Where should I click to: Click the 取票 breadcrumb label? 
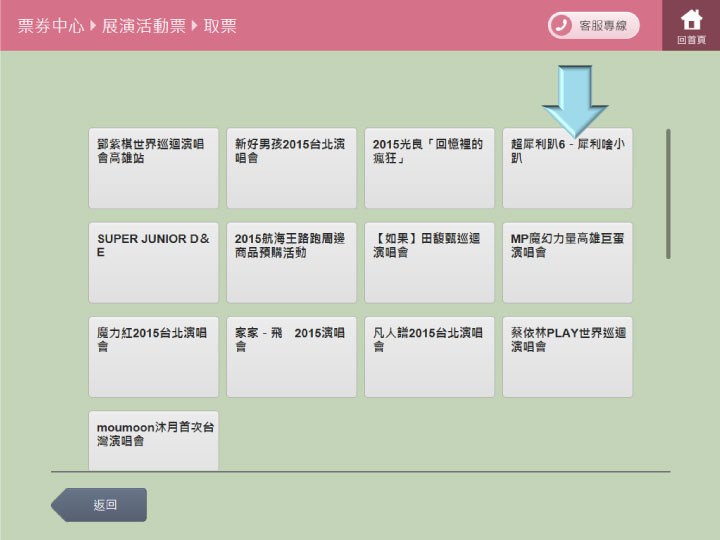coord(220,26)
